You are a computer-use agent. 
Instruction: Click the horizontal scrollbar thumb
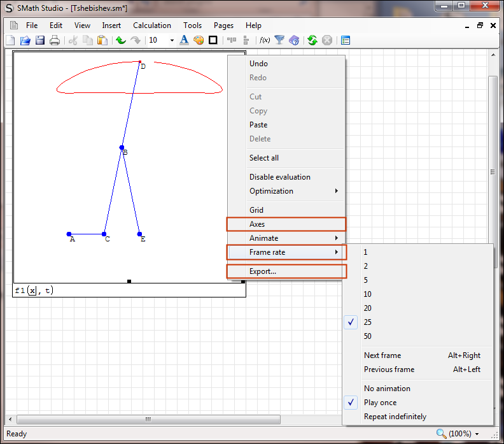point(148,419)
